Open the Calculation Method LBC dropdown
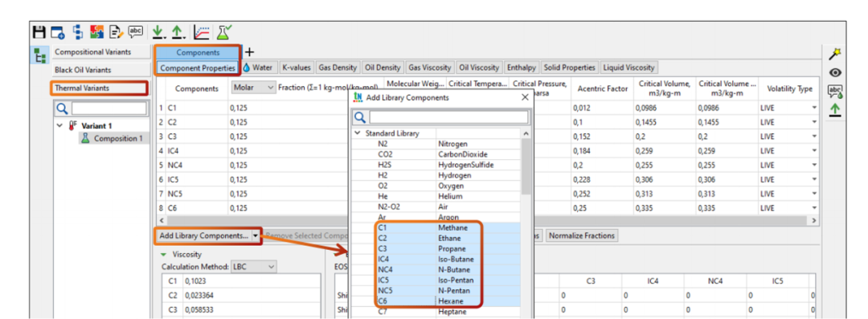 [253, 267]
